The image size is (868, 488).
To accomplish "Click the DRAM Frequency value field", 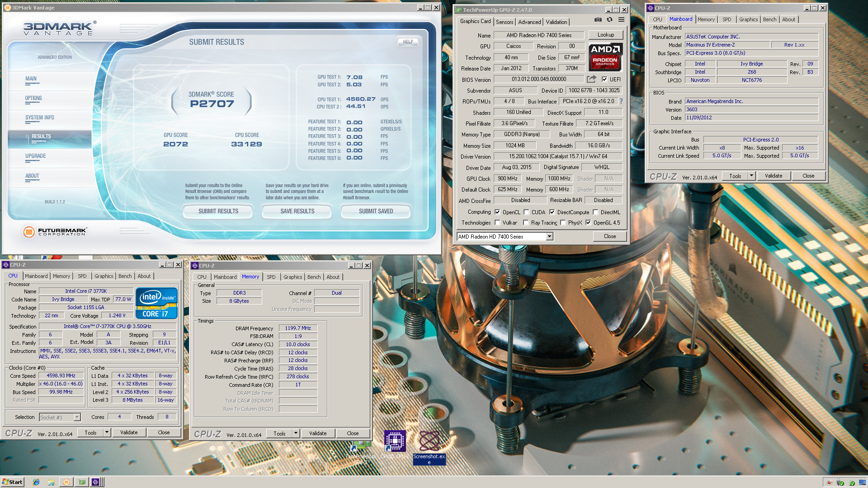I will (x=298, y=328).
